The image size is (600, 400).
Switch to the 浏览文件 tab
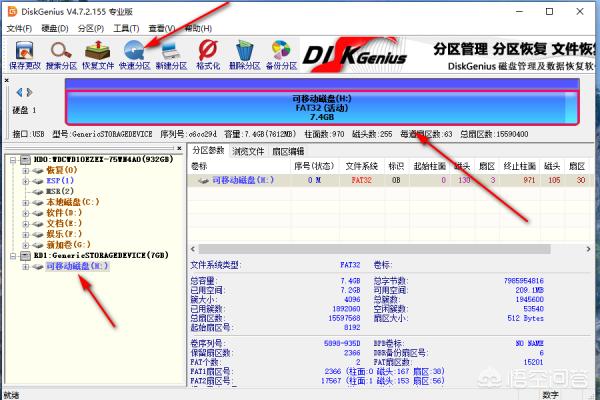pyautogui.click(x=250, y=150)
